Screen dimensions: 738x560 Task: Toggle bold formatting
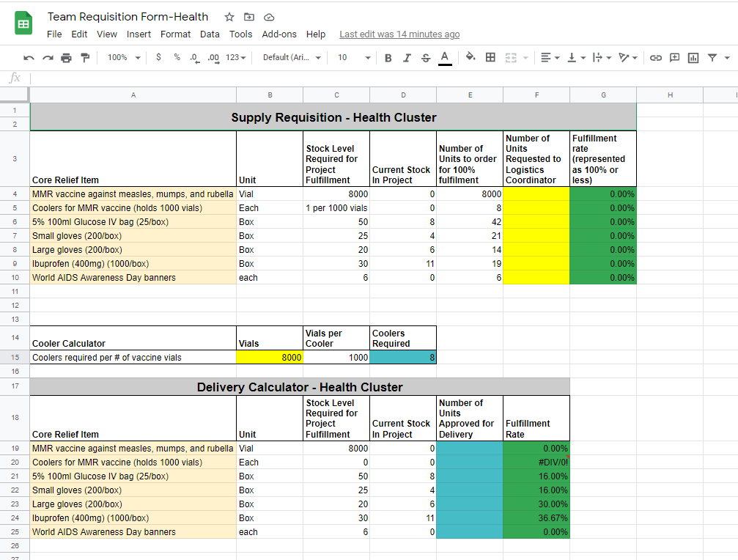(388, 57)
